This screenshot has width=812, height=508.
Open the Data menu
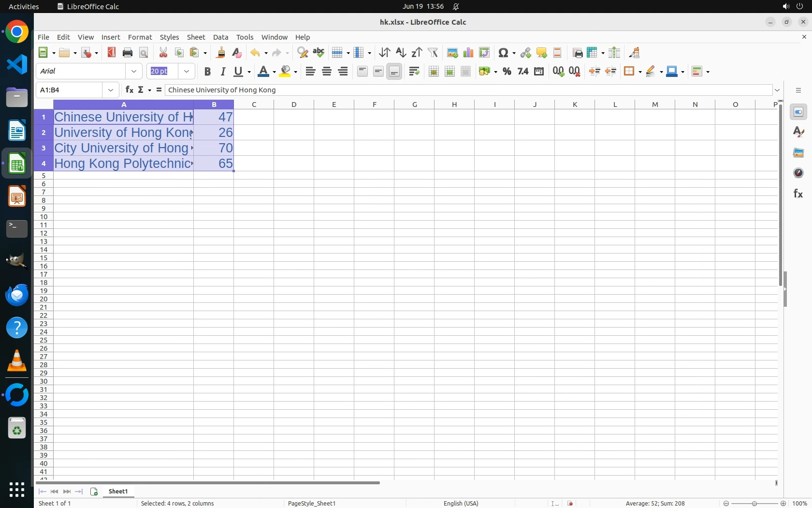(x=220, y=37)
